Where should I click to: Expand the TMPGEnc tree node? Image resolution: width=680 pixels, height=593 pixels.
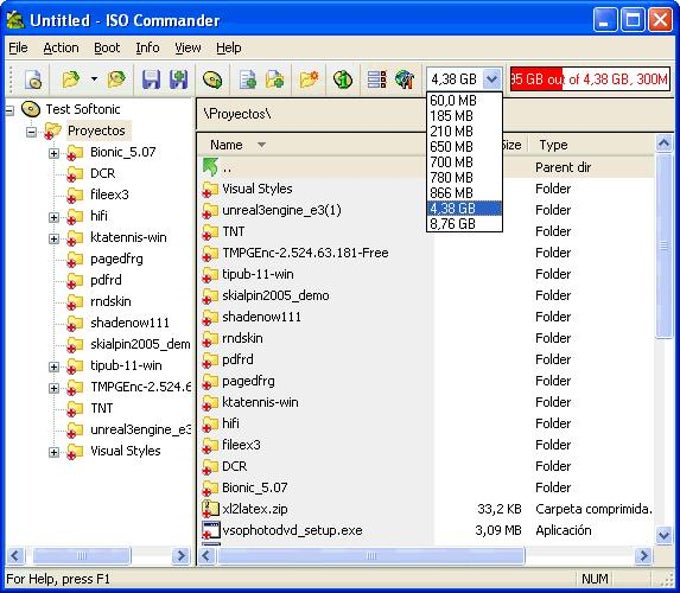pyautogui.click(x=54, y=388)
